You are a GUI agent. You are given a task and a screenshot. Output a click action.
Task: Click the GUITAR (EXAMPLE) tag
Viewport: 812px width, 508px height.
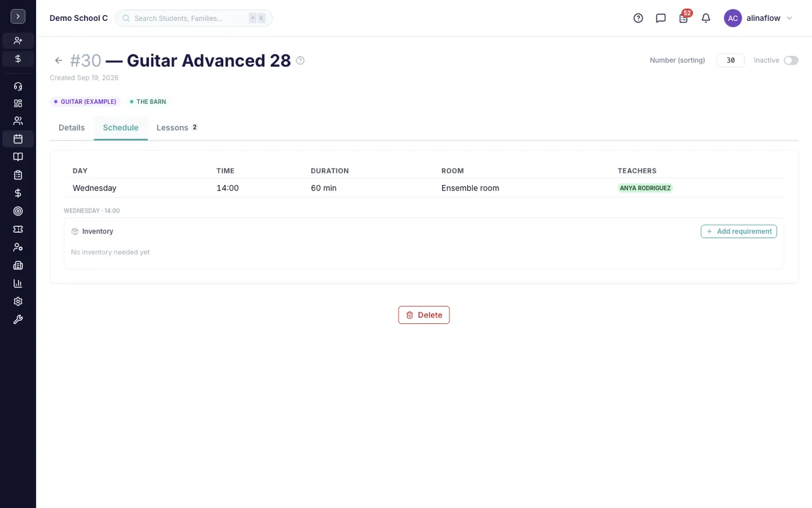85,102
